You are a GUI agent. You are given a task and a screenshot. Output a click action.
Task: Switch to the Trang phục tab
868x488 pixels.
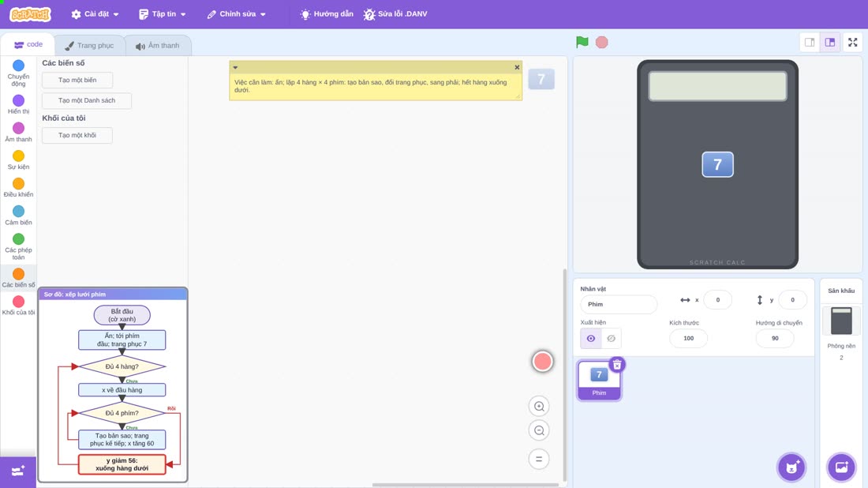click(x=89, y=46)
